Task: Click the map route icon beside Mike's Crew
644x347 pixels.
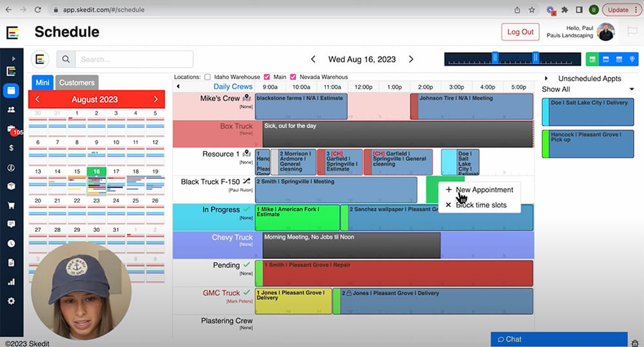Action: click(x=246, y=98)
